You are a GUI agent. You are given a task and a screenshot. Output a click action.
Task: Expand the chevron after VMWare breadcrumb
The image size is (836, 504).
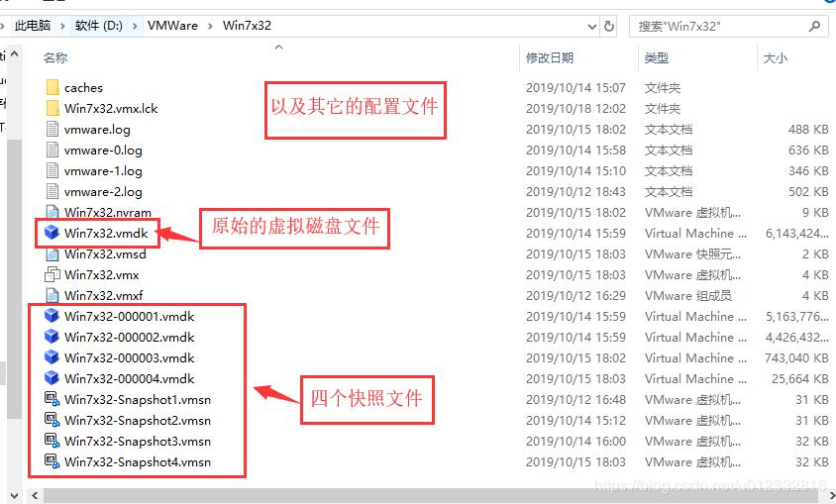[210, 26]
